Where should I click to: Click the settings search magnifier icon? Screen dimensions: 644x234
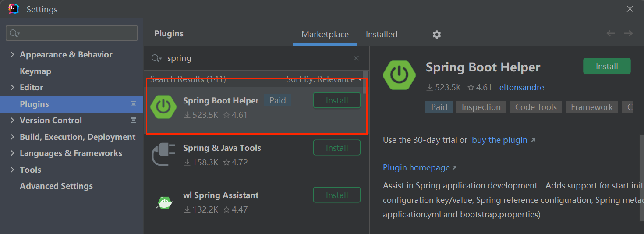pyautogui.click(x=15, y=33)
